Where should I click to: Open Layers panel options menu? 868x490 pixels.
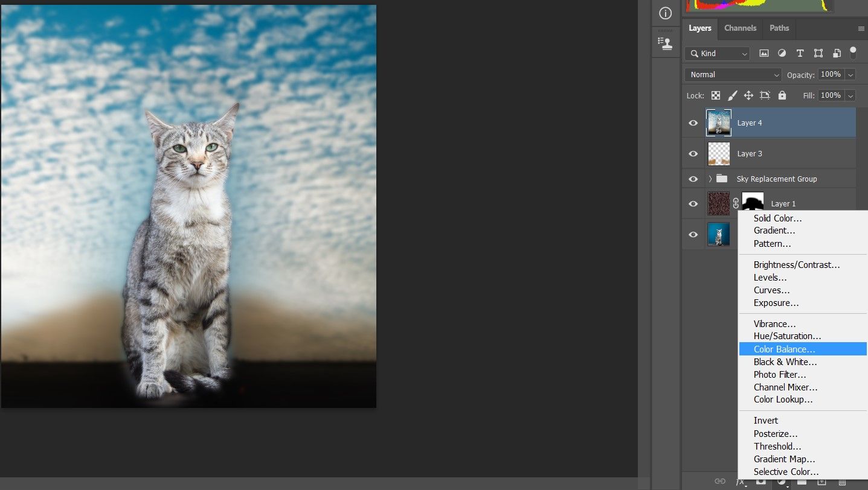[x=861, y=28]
